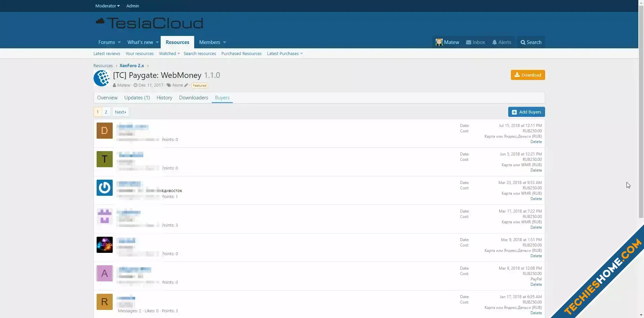Open buyer avatar letter D
Image resolution: width=644 pixels, height=318 pixels.
point(105,131)
